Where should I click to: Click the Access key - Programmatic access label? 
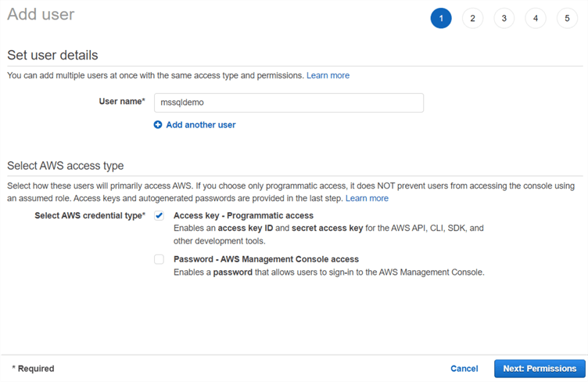pos(243,215)
